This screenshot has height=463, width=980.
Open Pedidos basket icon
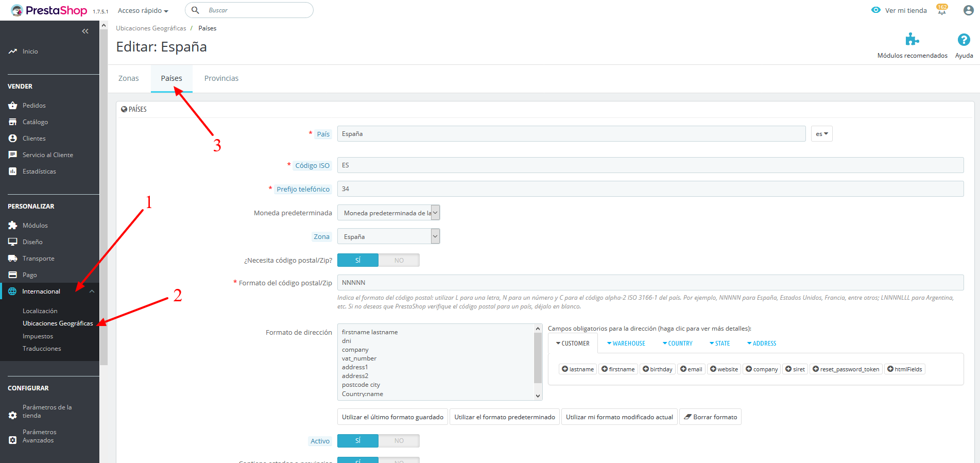coord(13,106)
